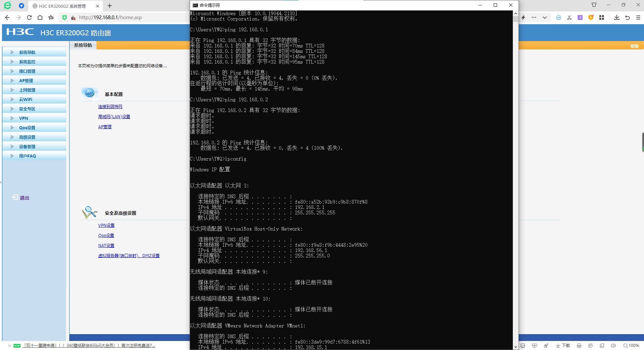Image resolution: width=644 pixels, height=350 pixels.
Task: Open the purple translate extension
Action: [580, 17]
